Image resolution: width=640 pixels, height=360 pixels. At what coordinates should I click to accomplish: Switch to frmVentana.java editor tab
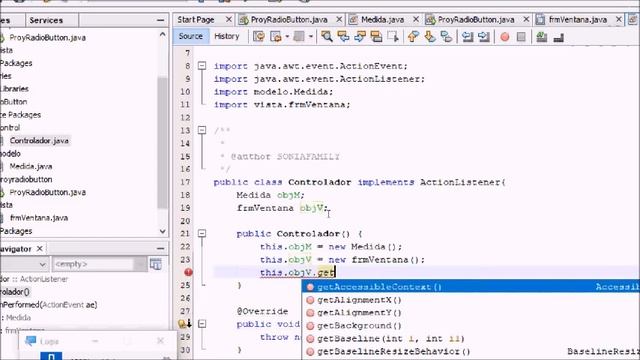point(578,20)
